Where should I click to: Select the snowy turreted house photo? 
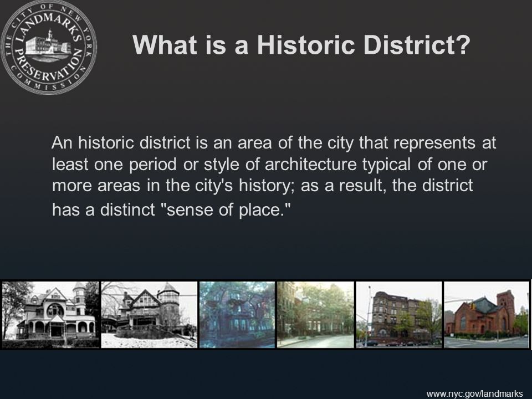(x=149, y=315)
